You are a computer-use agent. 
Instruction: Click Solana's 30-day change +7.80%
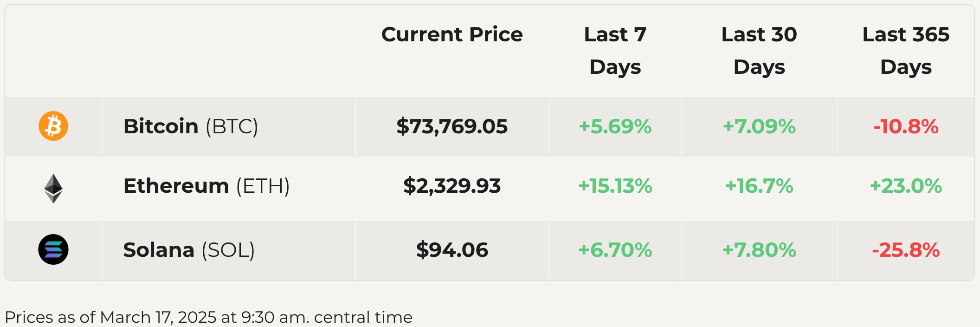(x=759, y=250)
